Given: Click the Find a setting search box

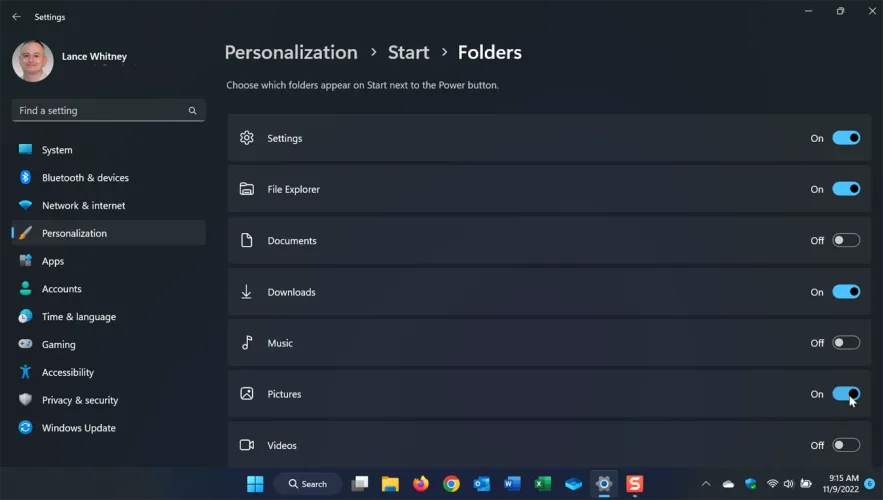Looking at the screenshot, I should point(100,111).
